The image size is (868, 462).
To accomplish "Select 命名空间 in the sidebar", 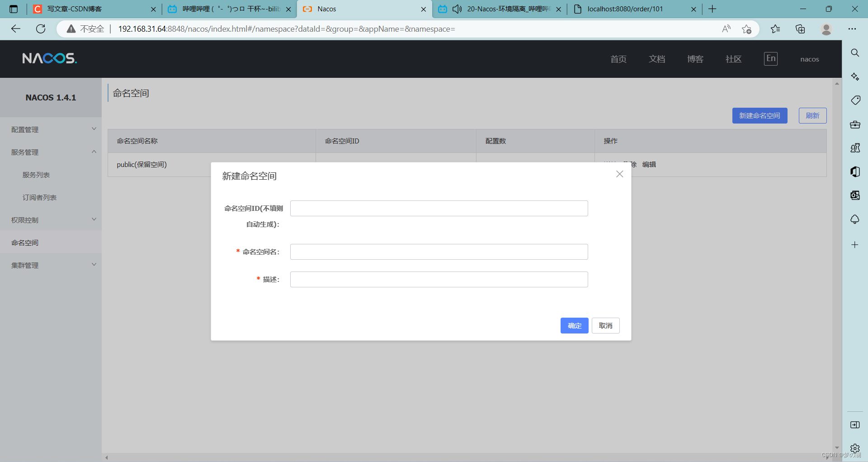I will tap(51, 243).
